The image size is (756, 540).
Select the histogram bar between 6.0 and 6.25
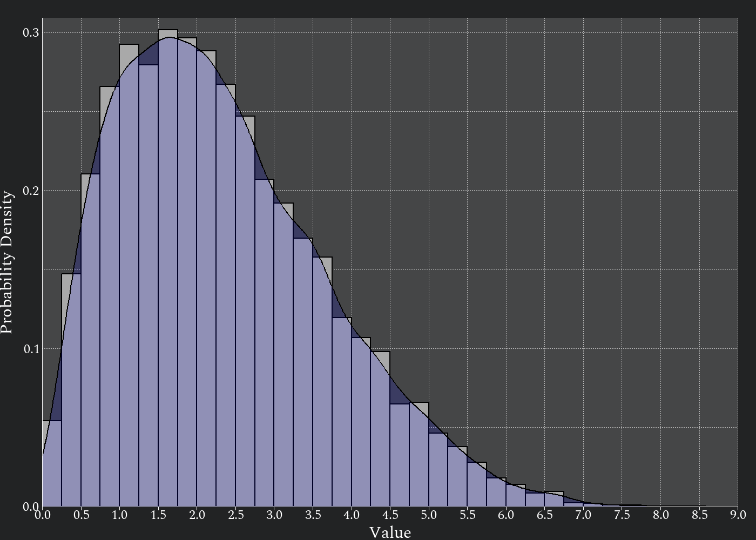click(x=516, y=495)
